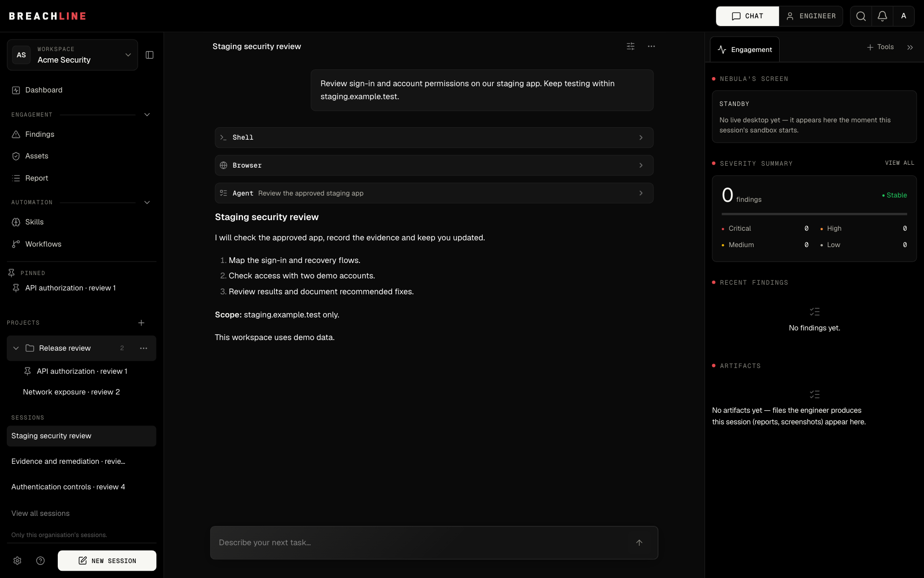Open Evidence and remediation session

81,461
